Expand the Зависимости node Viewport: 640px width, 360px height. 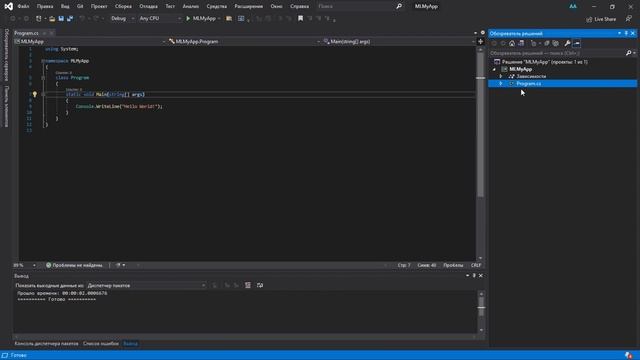click(501, 76)
